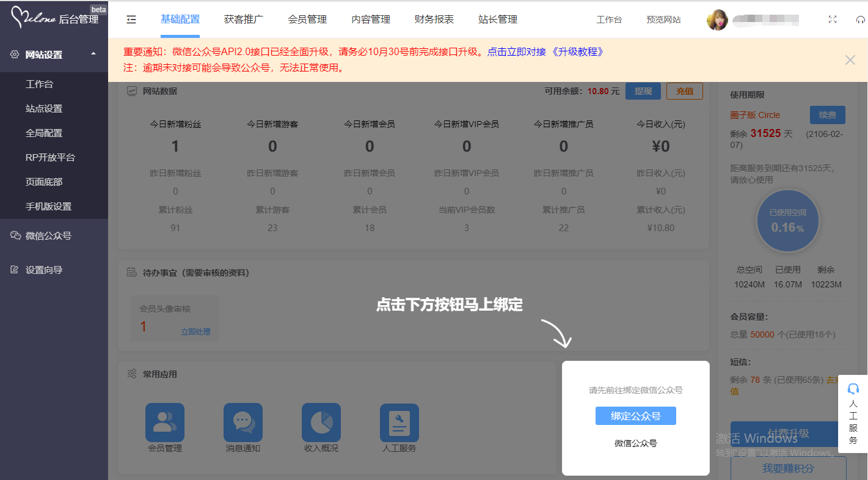This screenshot has height=480, width=868.
Task: Click the 《升级教程》 link in notice
Action: [x=577, y=52]
